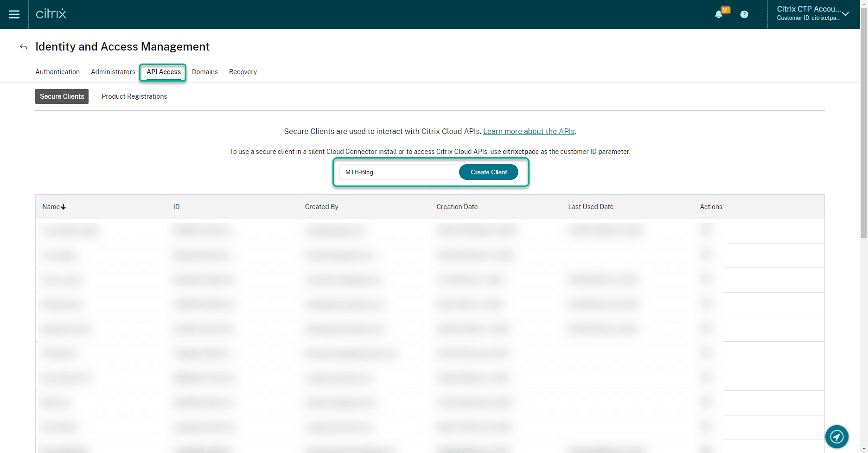The height and width of the screenshot is (453, 868).
Task: Click the client name field containing MTH-Blog
Action: click(x=397, y=172)
